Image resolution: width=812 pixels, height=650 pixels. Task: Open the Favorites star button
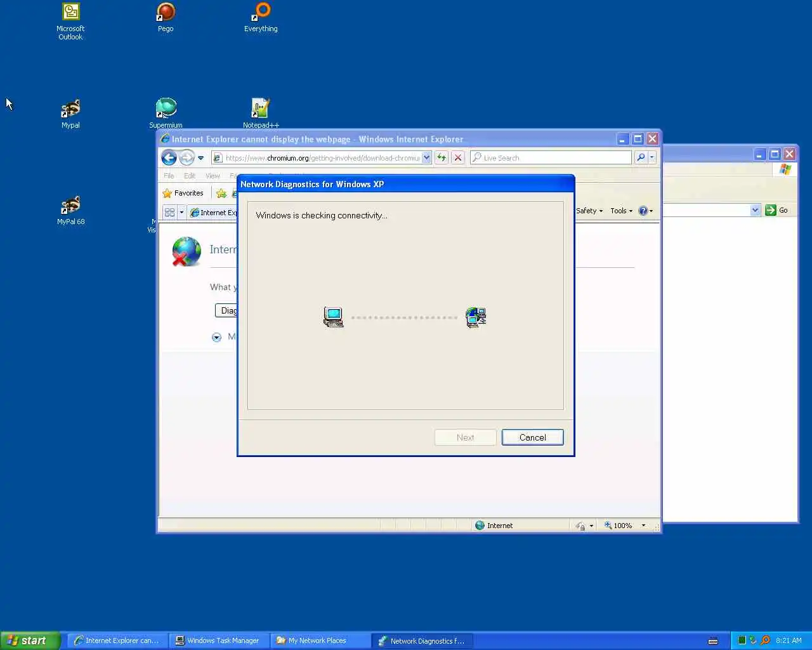[x=183, y=193]
